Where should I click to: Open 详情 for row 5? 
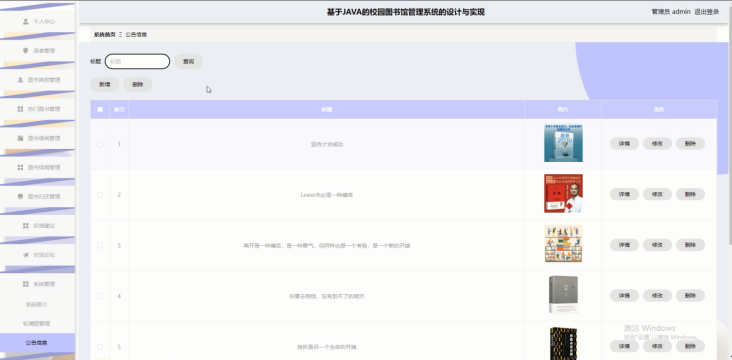coord(624,346)
